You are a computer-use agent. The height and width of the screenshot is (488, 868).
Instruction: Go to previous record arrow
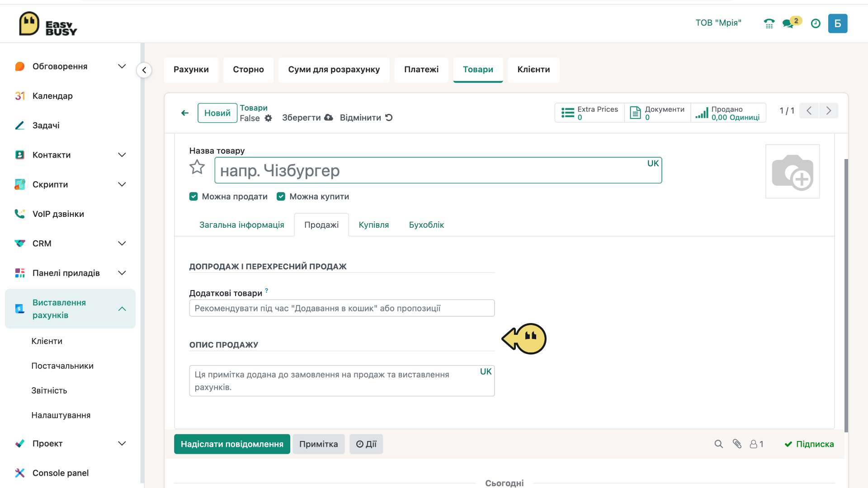809,111
